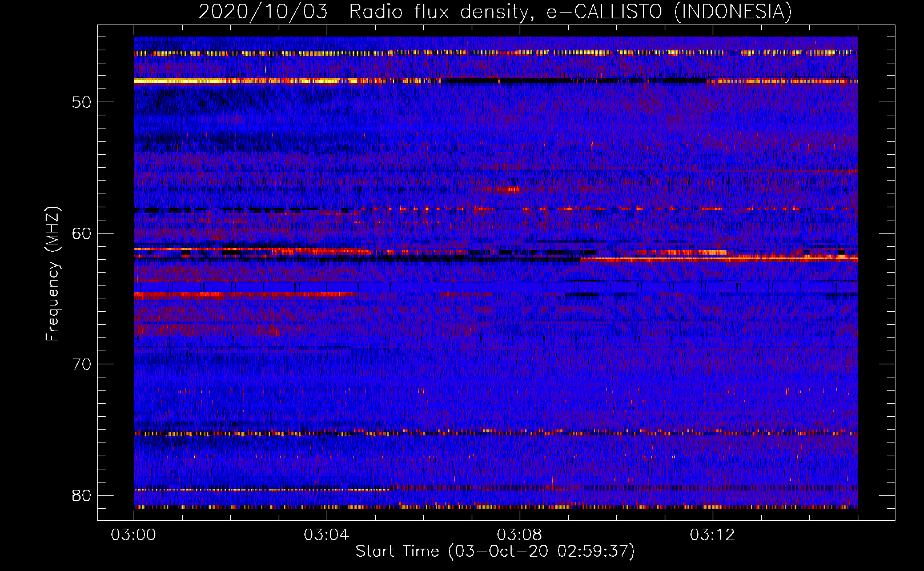924x571 pixels.
Task: Click the 03:00 time tick label
Action: 134,535
